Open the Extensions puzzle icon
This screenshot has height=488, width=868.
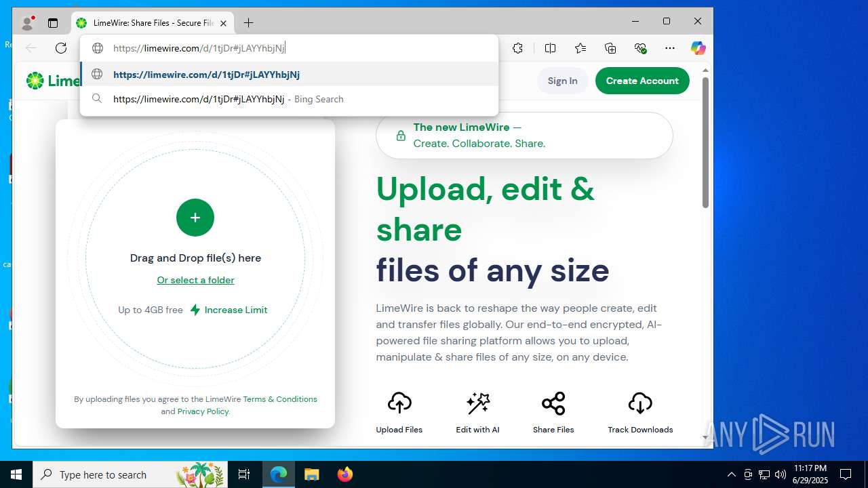[517, 48]
